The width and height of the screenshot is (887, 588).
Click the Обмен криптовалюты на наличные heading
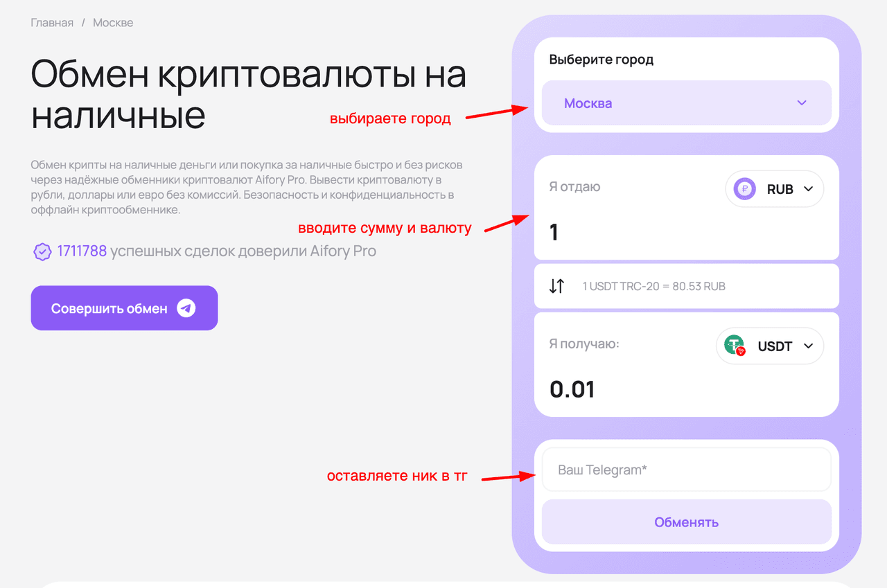coord(248,95)
